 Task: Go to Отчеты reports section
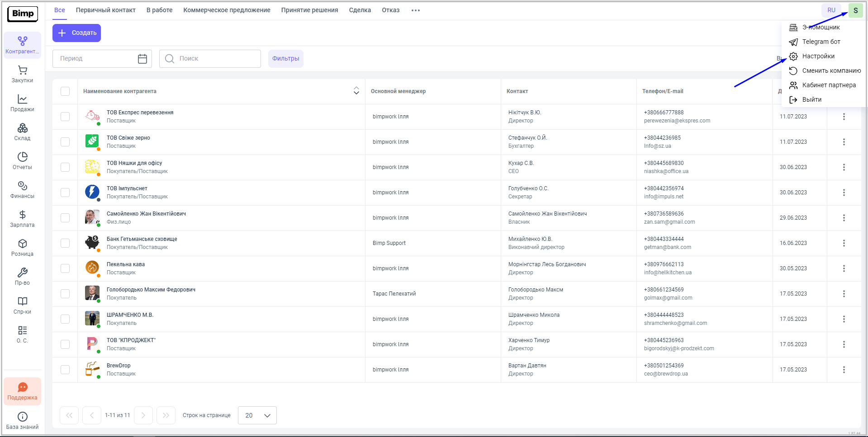point(22,161)
